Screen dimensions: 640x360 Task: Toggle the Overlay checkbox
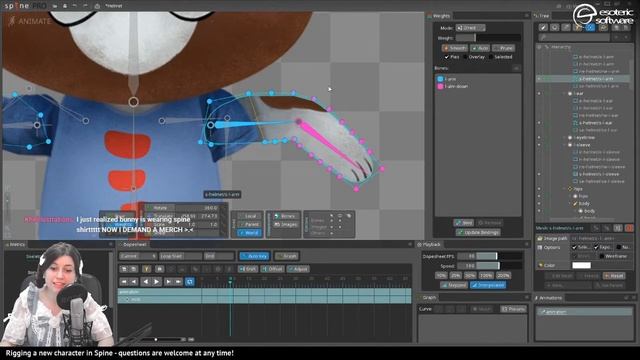click(465, 57)
